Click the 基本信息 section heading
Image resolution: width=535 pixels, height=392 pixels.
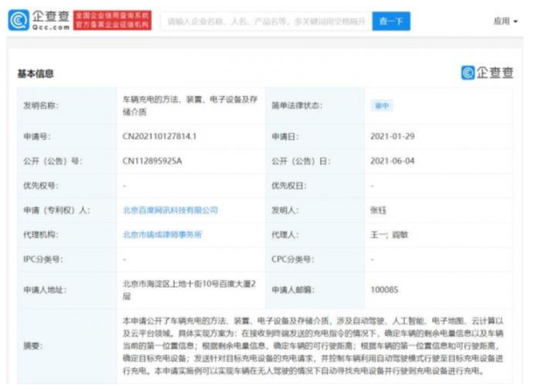point(36,74)
